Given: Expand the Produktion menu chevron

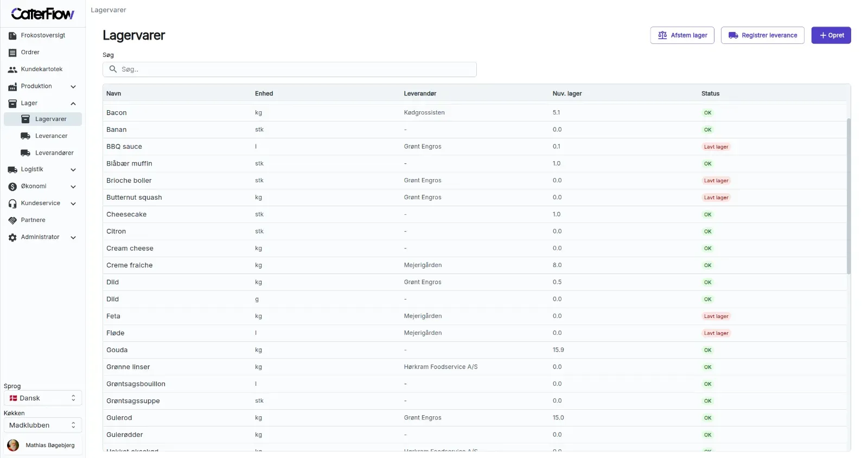Looking at the screenshot, I should pos(73,87).
